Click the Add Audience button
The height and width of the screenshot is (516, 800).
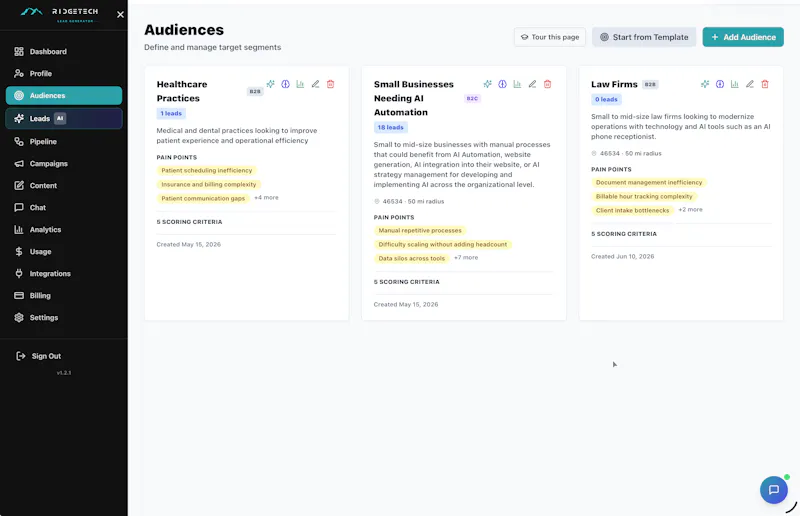coord(743,37)
